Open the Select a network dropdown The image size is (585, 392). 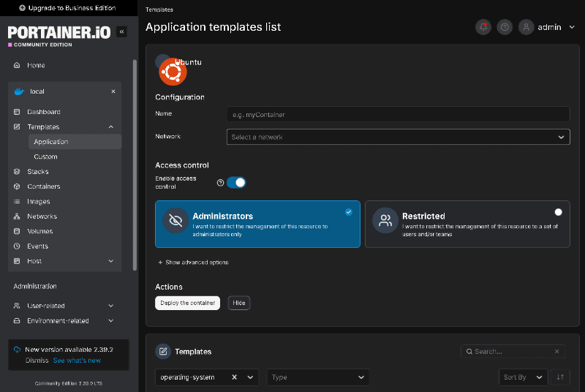pyautogui.click(x=398, y=137)
